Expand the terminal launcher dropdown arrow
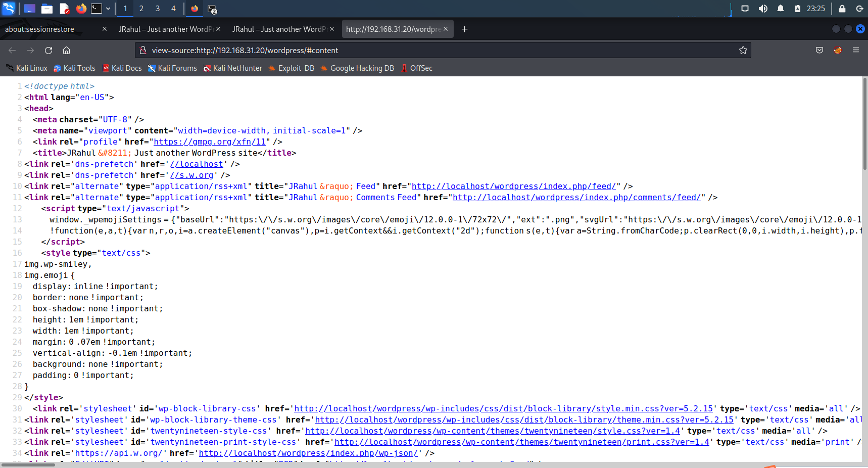 click(x=108, y=9)
